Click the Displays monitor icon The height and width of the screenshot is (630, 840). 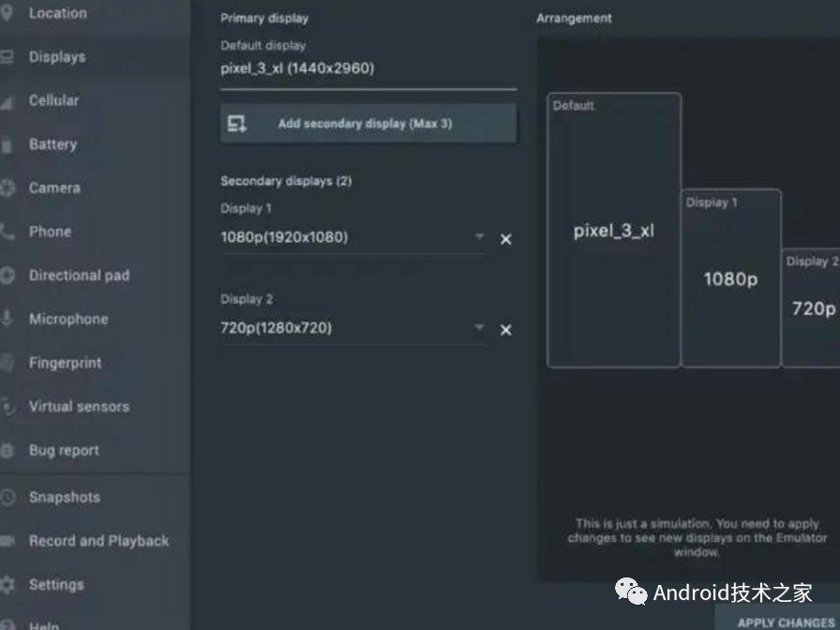[7, 56]
